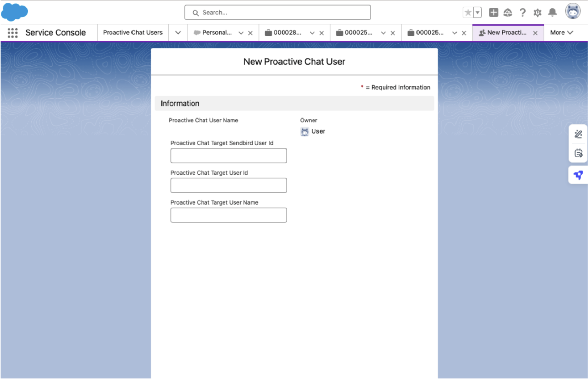This screenshot has height=379, width=588.
Task: Click the Owner value text User
Action: (318, 131)
